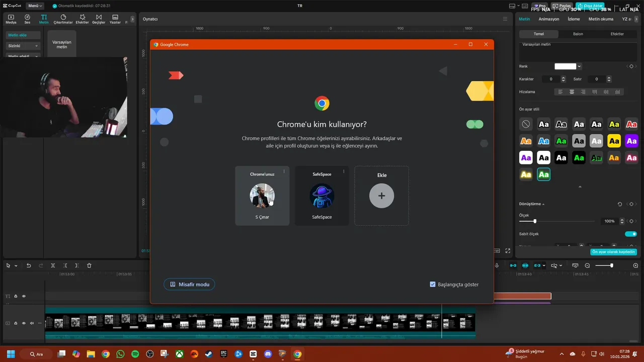Open Spotify from the taskbar
644x362 pixels.
[x=135, y=354]
